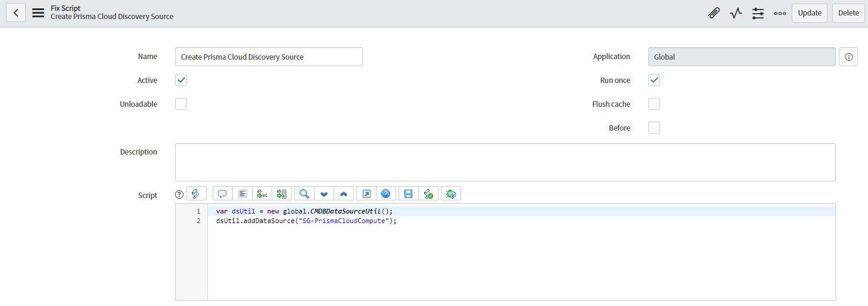Viewport: 868px width, 306px height.
Task: Open the Replace All tool
Action: tap(282, 193)
